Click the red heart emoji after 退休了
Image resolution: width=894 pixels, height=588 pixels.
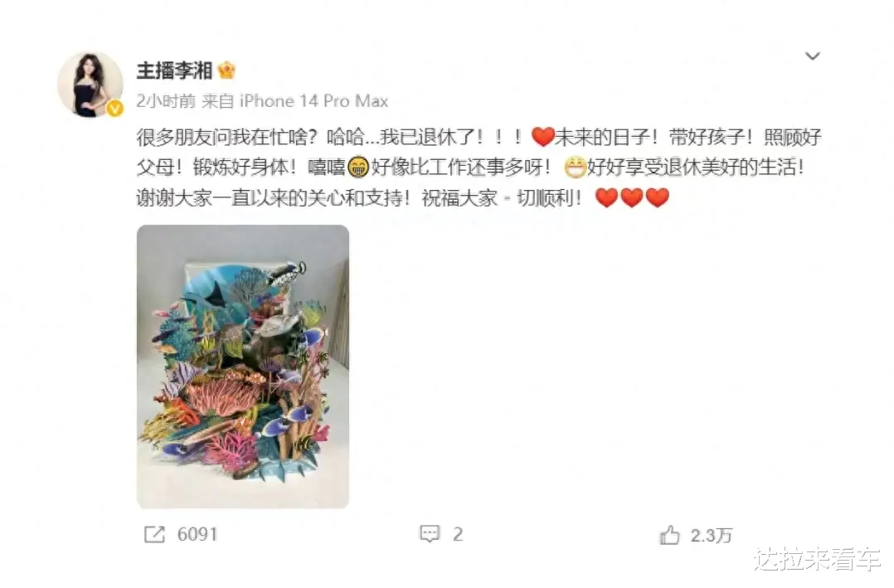(x=542, y=137)
